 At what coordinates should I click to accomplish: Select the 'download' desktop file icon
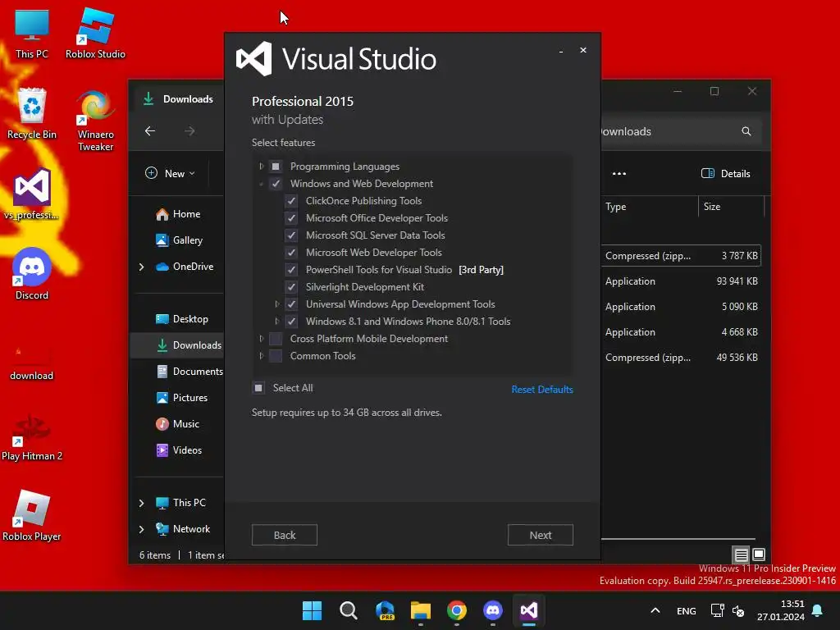32,362
